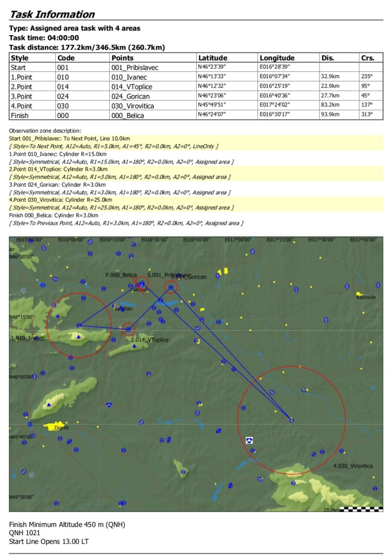Image resolution: width=392 pixels, height=559 pixels.
Task: Click the Virovitica turnpoint marker where blue legs meet
Action: [x=292, y=420]
